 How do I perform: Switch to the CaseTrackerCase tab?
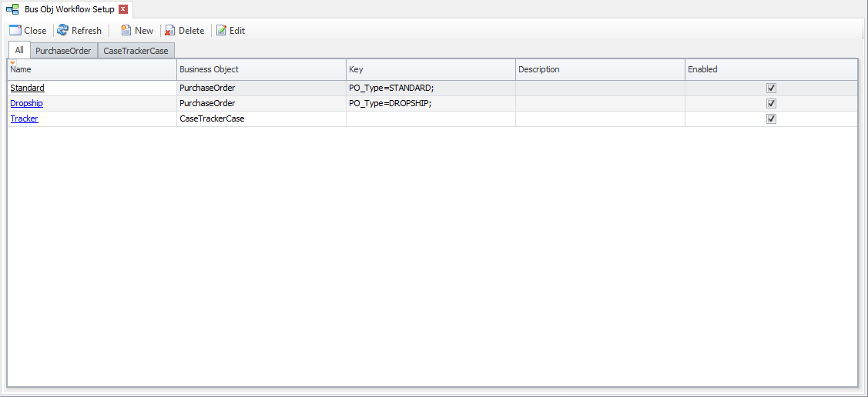pos(136,51)
